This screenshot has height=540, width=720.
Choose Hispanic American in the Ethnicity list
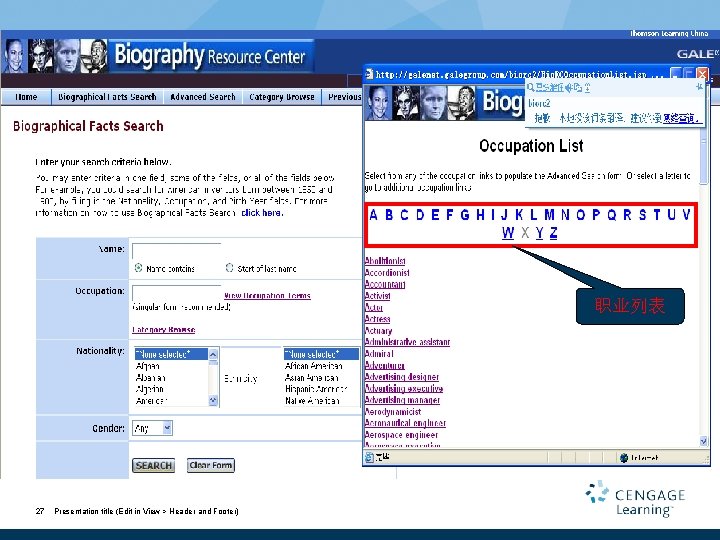coord(316,389)
